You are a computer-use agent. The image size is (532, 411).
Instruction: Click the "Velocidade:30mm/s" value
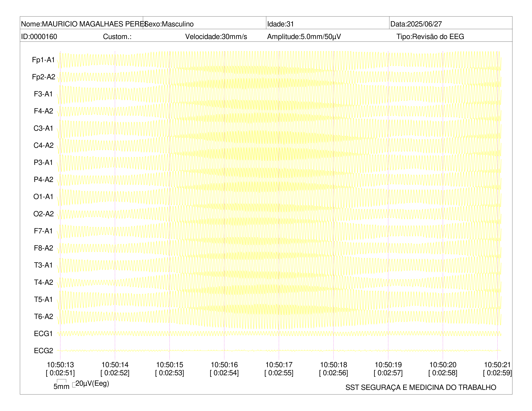click(216, 37)
